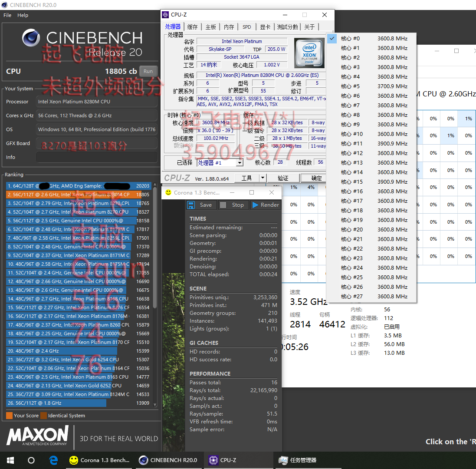Image resolution: width=476 pixels, height=469 pixels.
Task: Click the Cinebench title bar icon
Action: coord(4,5)
